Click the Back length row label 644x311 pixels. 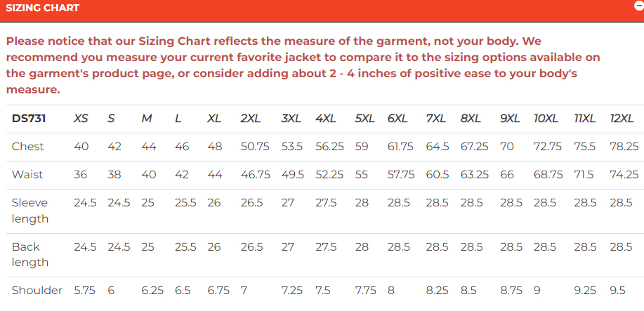[30, 254]
